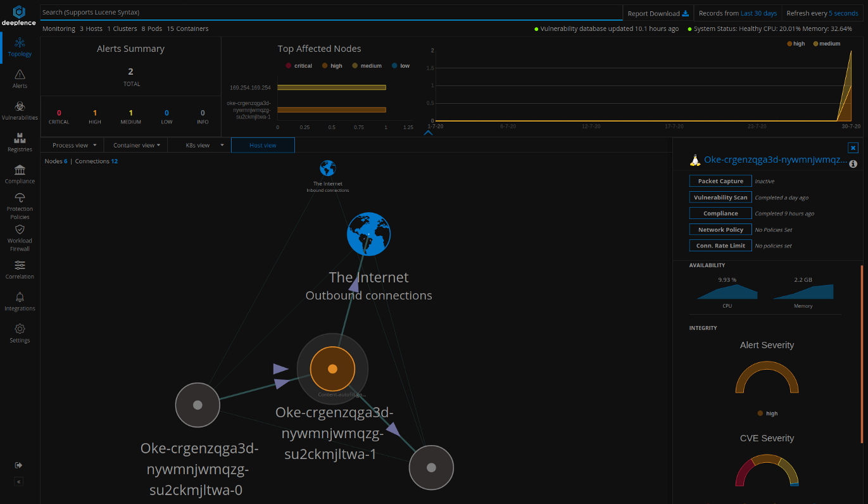Open Protection Policies from the sidebar
Image resolution: width=868 pixels, height=504 pixels.
click(x=20, y=204)
